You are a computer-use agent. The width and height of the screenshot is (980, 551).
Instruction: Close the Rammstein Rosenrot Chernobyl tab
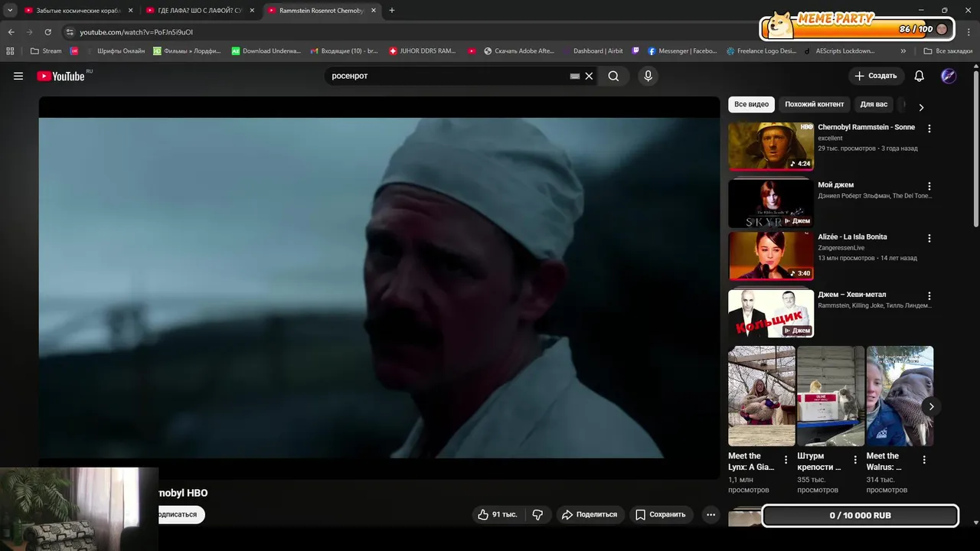(373, 11)
